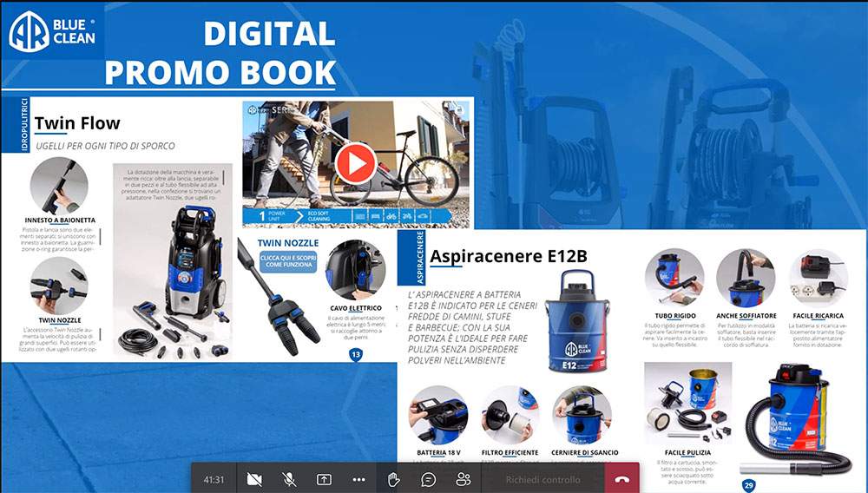Click the Batteria 18 V circular image
This screenshot has width=868, height=493.
pos(438,416)
